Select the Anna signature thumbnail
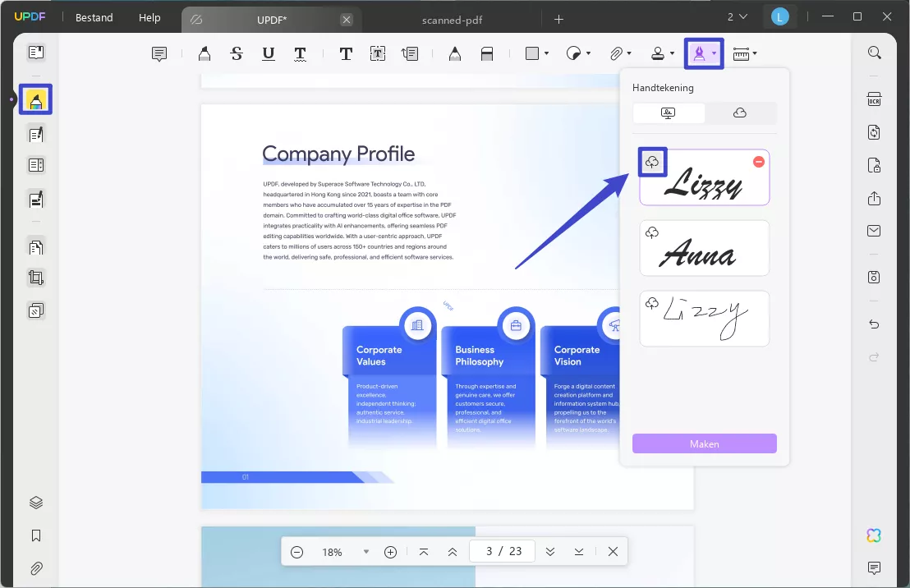This screenshot has height=588, width=910. [705, 249]
